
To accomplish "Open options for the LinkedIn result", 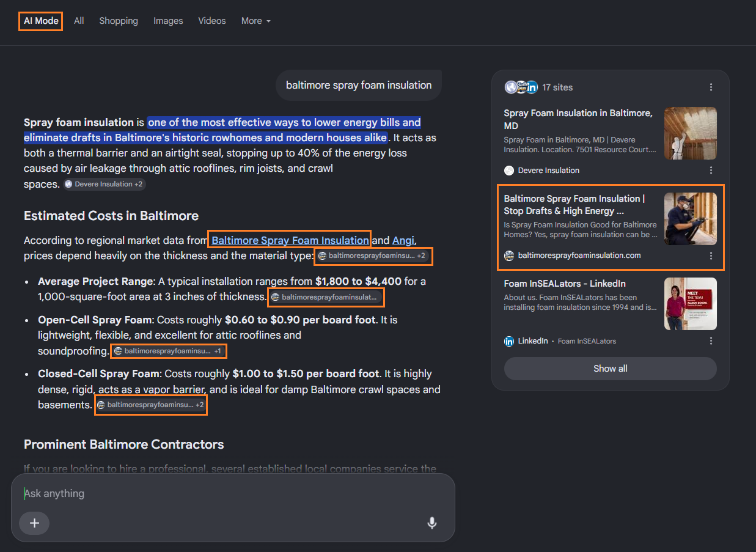I will (x=711, y=341).
